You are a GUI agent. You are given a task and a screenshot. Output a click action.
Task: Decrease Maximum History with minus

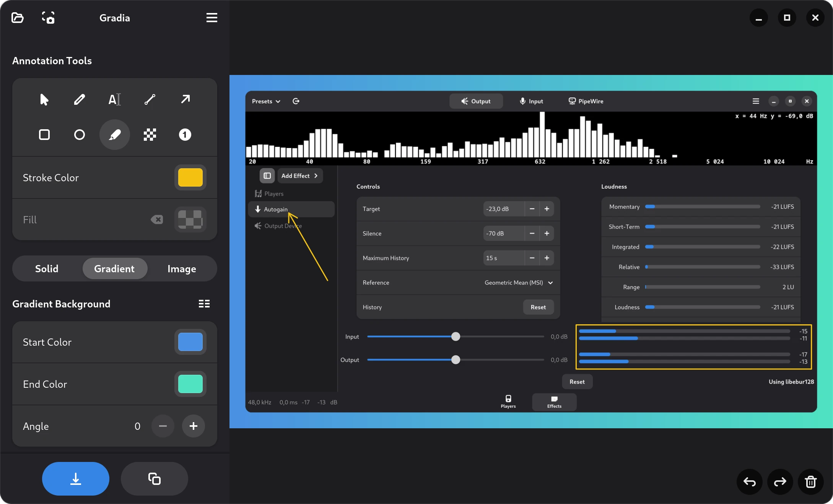[x=532, y=258]
